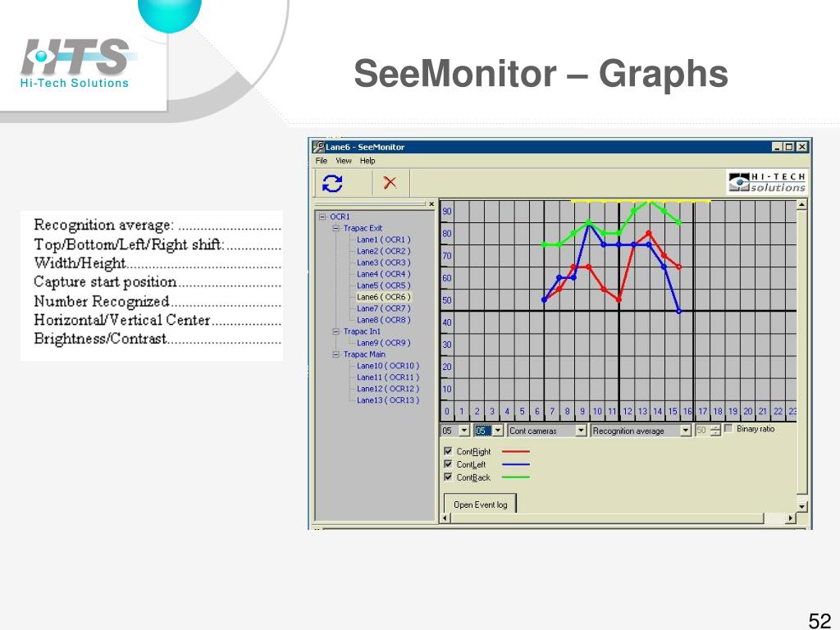
Task: Open the File menu
Action: [x=322, y=161]
